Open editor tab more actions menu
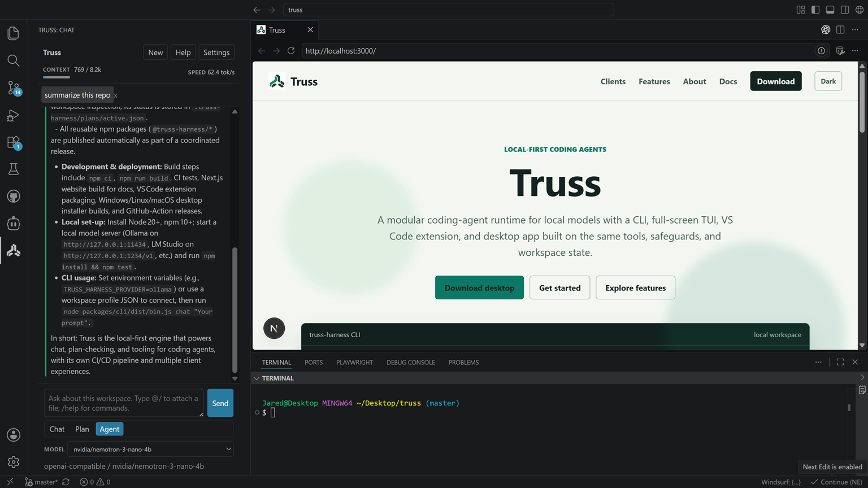The width and height of the screenshot is (868, 488). (855, 29)
